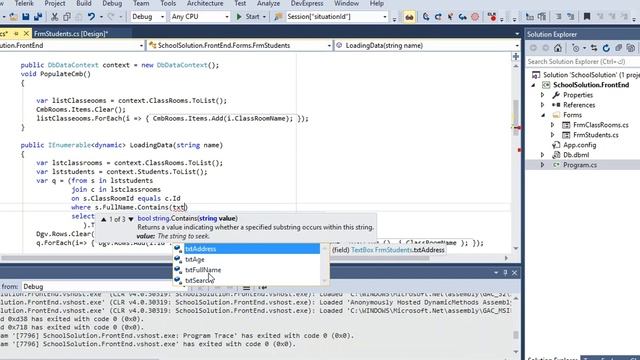Select App.config in Solution Explorer
This screenshot has height=360, width=640.
(x=580, y=145)
